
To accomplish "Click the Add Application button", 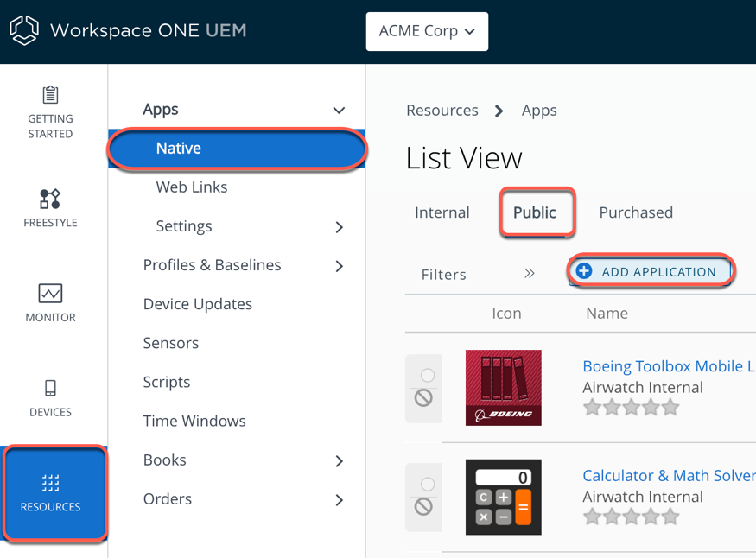I will coord(650,272).
